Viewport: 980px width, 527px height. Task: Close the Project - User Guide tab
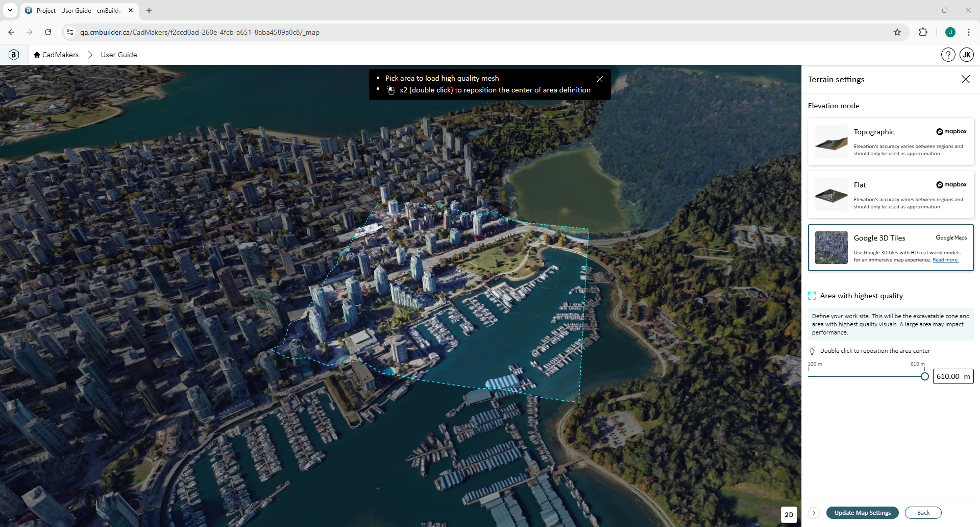click(131, 10)
